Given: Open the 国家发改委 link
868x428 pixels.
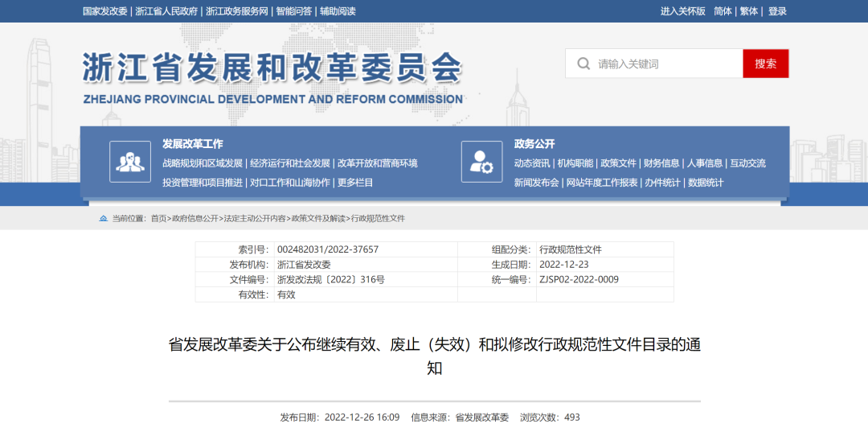Looking at the screenshot, I should click(105, 11).
